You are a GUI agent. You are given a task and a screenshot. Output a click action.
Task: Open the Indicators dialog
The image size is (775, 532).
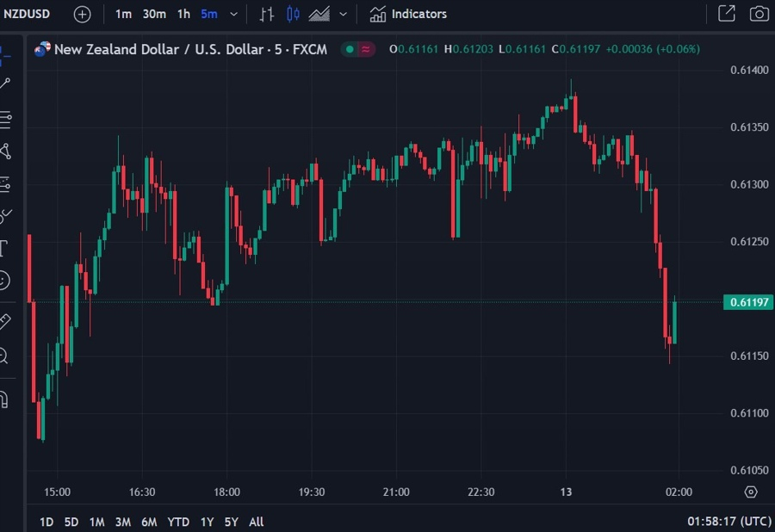coord(408,14)
